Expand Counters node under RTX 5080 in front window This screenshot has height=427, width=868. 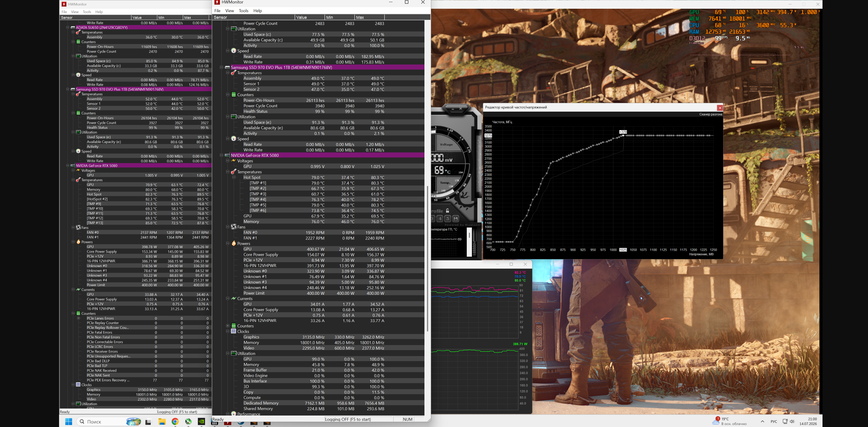pos(228,326)
